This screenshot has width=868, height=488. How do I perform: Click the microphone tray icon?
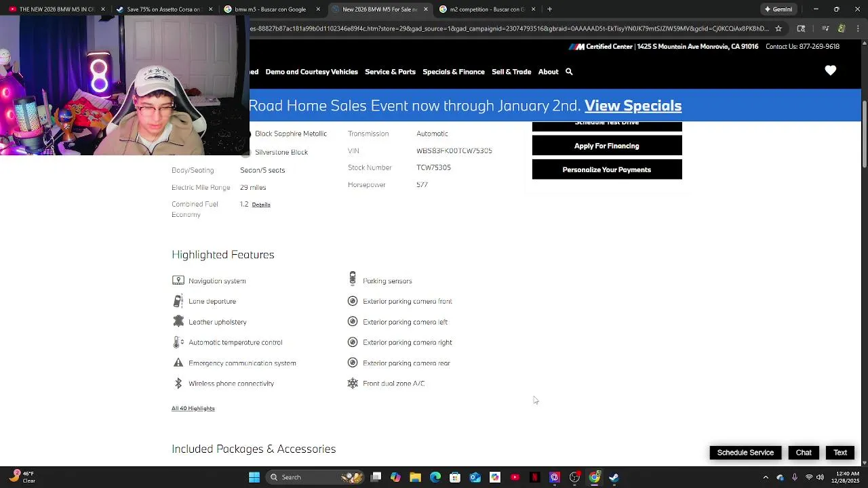[x=794, y=477]
